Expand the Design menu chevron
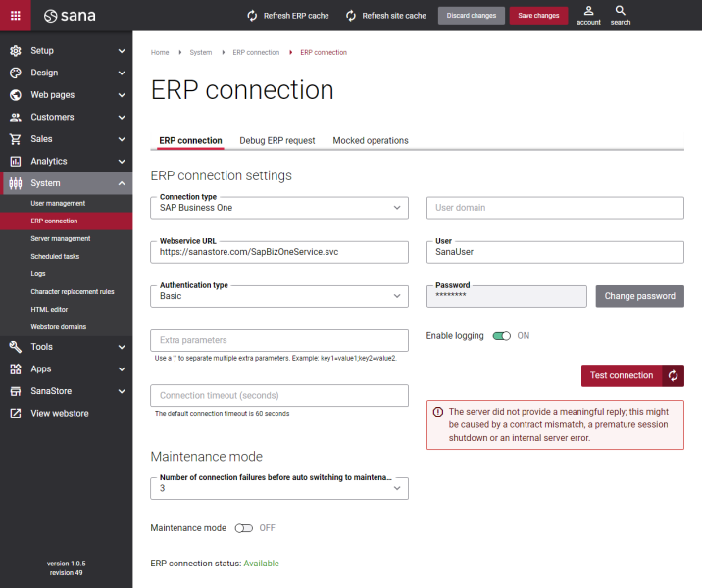Screen dimensions: 702x588 [x=122, y=73]
